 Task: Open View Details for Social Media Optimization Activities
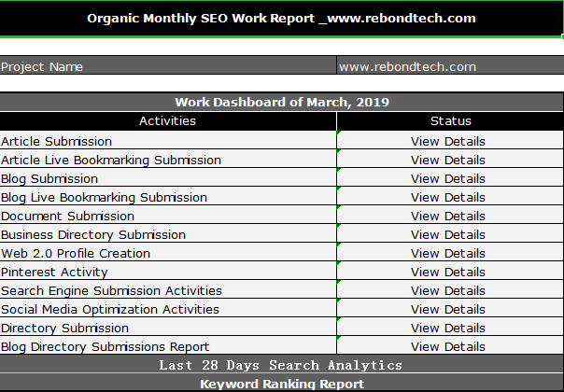click(x=448, y=309)
